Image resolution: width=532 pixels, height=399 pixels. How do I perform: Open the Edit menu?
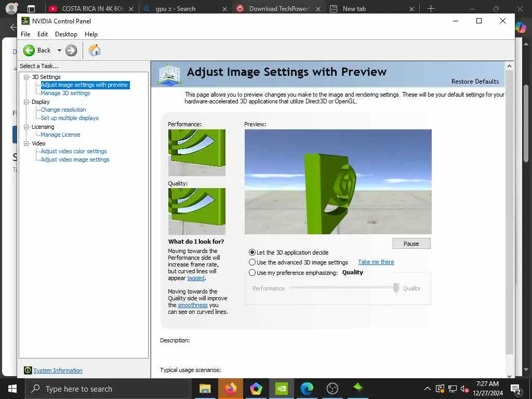(43, 34)
